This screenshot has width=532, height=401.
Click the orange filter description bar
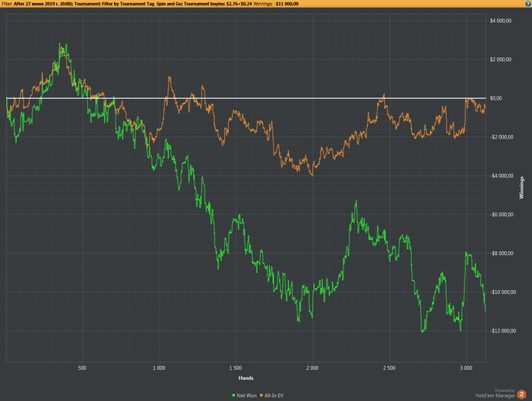(266, 4)
